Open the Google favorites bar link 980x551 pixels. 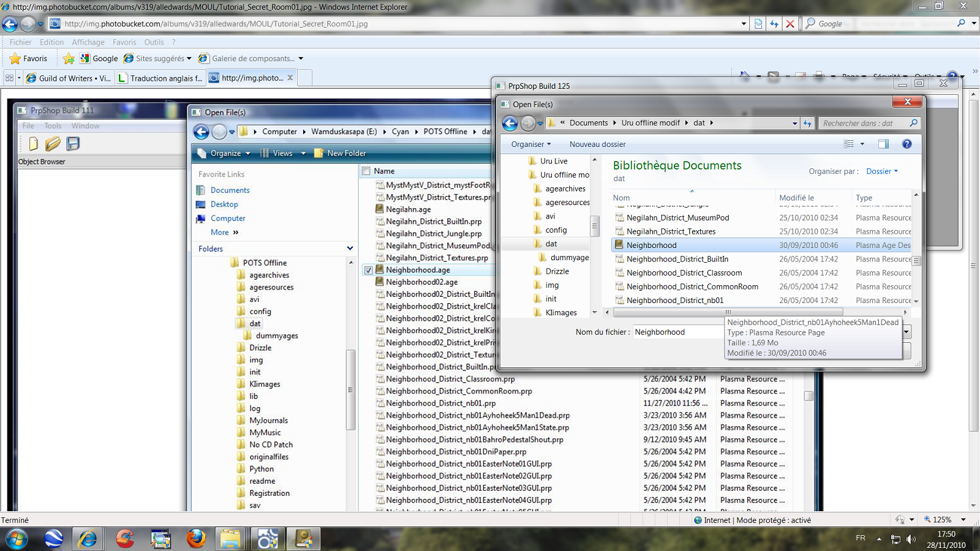(99, 59)
